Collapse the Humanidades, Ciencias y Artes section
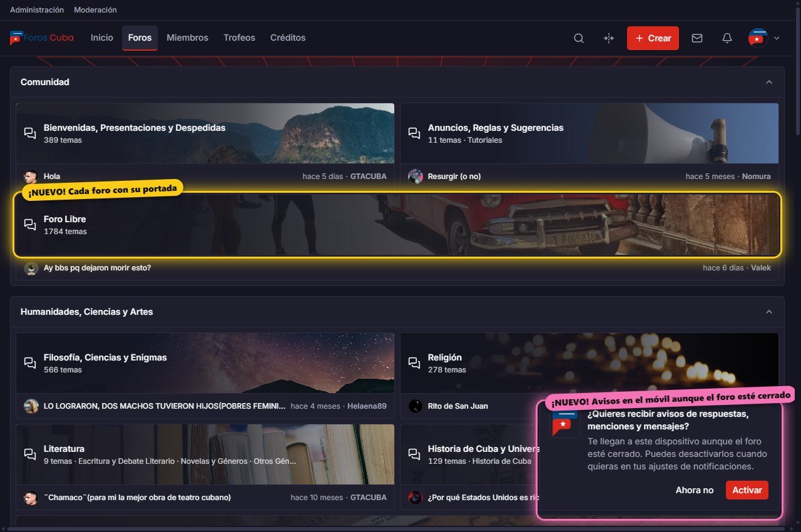This screenshot has height=532, width=801. tap(769, 312)
